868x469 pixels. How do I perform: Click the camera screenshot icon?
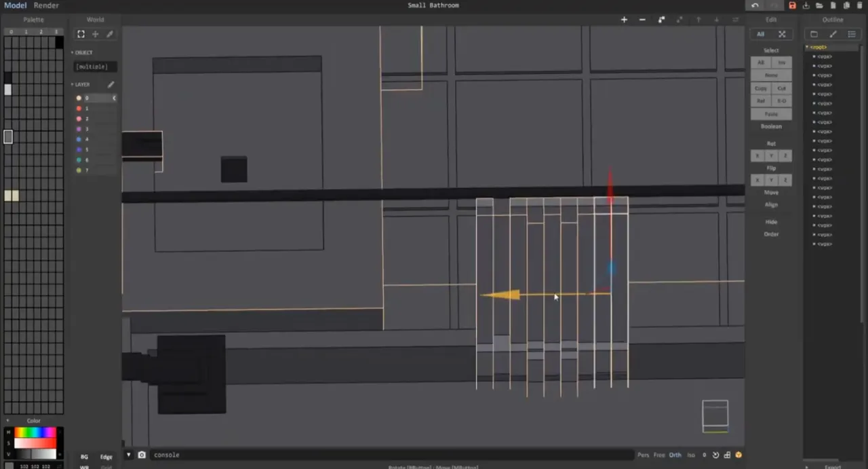(142, 455)
